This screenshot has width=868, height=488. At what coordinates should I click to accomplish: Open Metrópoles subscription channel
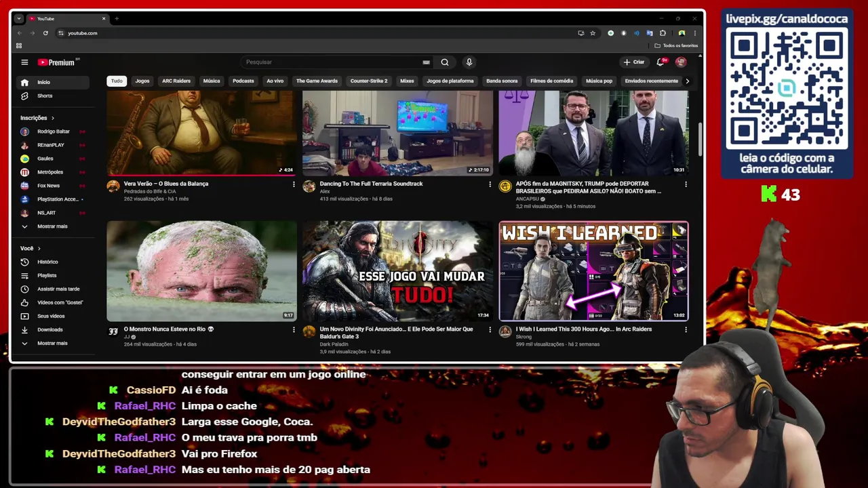(x=53, y=172)
